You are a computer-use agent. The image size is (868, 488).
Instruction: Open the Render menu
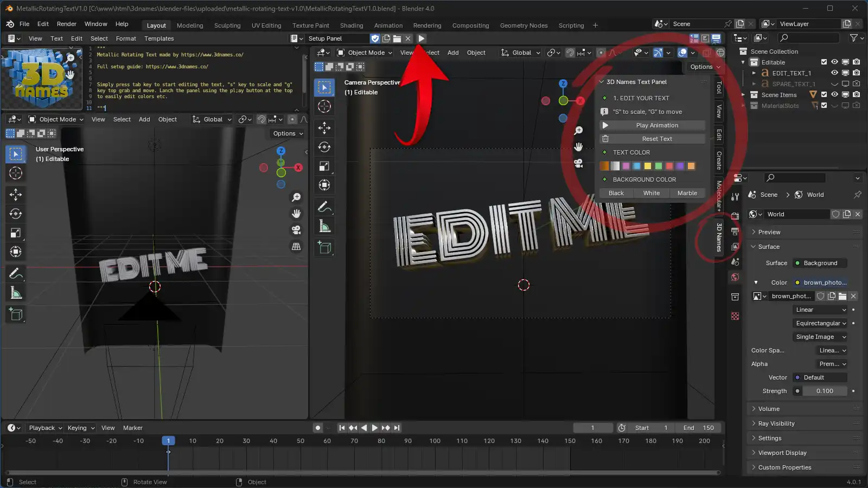(x=66, y=24)
